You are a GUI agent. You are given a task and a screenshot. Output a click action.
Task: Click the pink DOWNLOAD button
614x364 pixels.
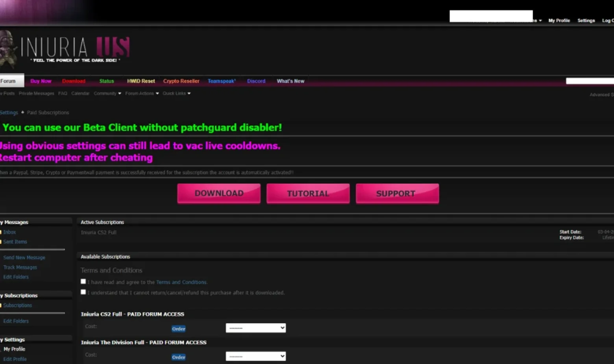point(219,193)
